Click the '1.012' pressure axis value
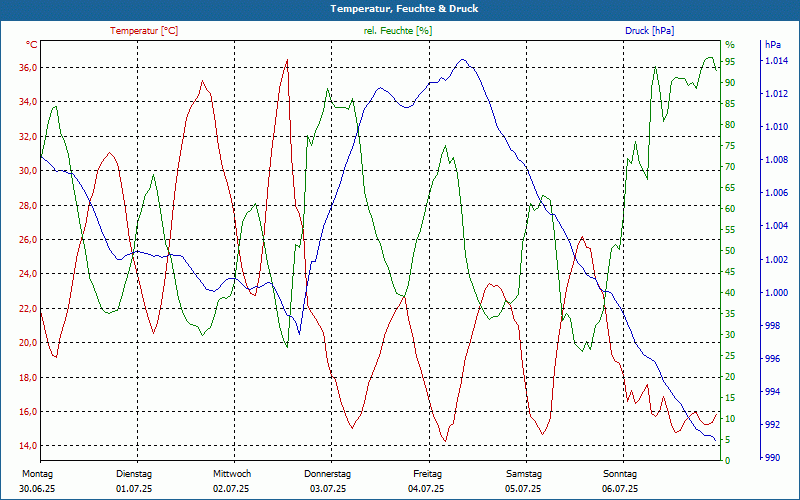This screenshot has height=500, width=800. (778, 94)
